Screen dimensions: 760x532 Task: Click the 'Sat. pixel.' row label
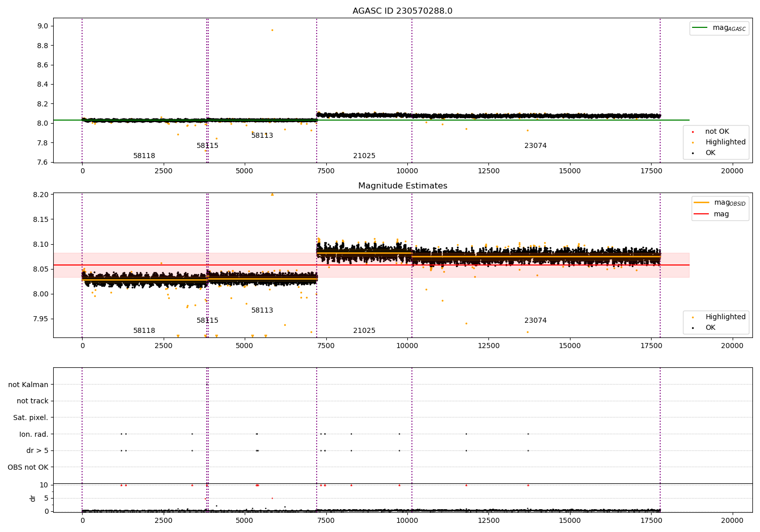(x=31, y=418)
